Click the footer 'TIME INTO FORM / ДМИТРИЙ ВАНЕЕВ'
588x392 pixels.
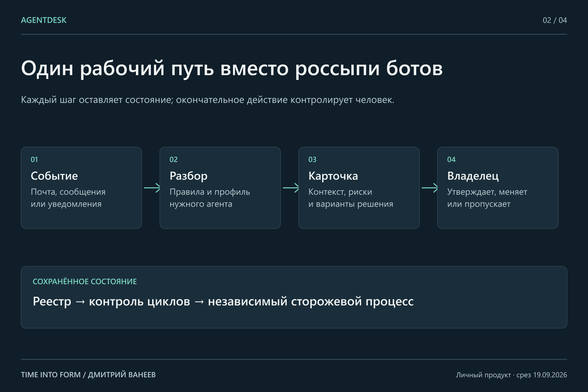[88, 375]
